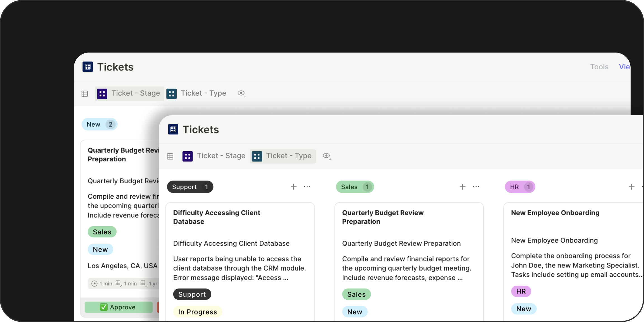Open the table view icon beside Ticket - Stage

pyautogui.click(x=170, y=156)
